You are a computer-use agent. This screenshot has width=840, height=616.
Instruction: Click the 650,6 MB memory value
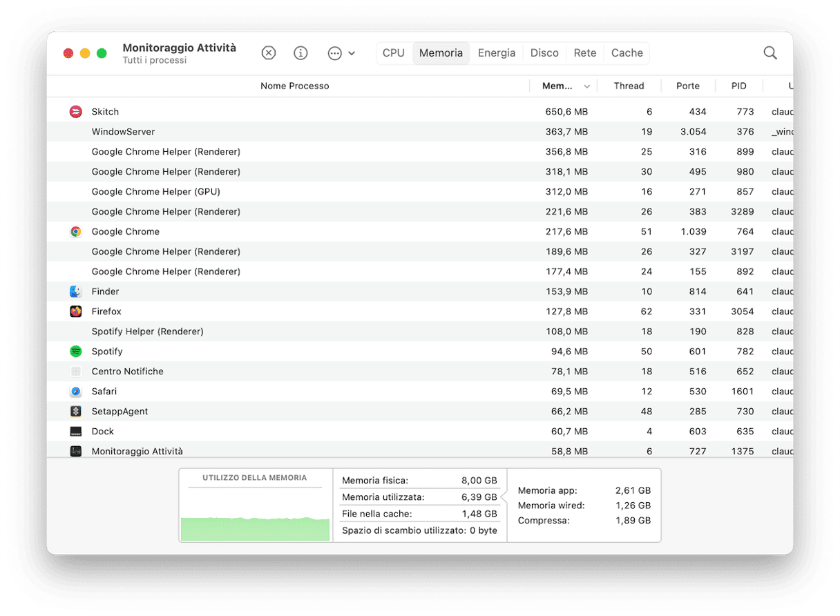click(x=566, y=112)
